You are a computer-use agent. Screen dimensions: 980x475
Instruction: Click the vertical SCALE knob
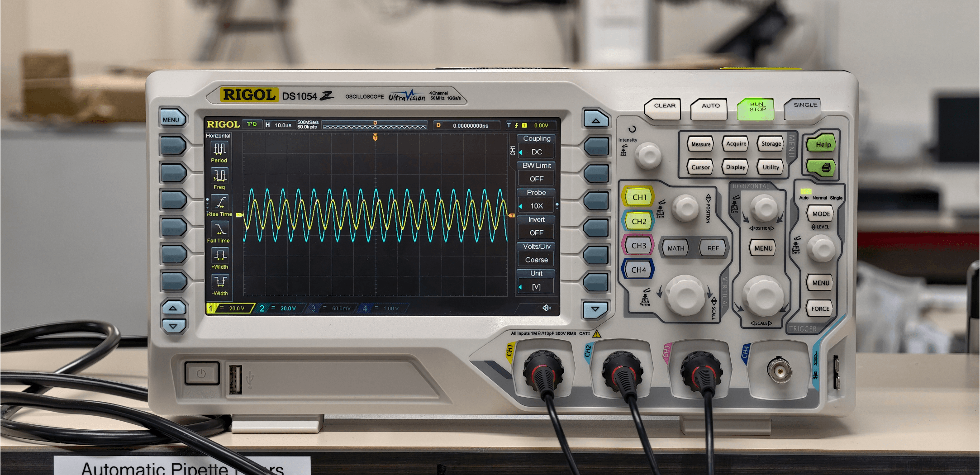click(685, 295)
